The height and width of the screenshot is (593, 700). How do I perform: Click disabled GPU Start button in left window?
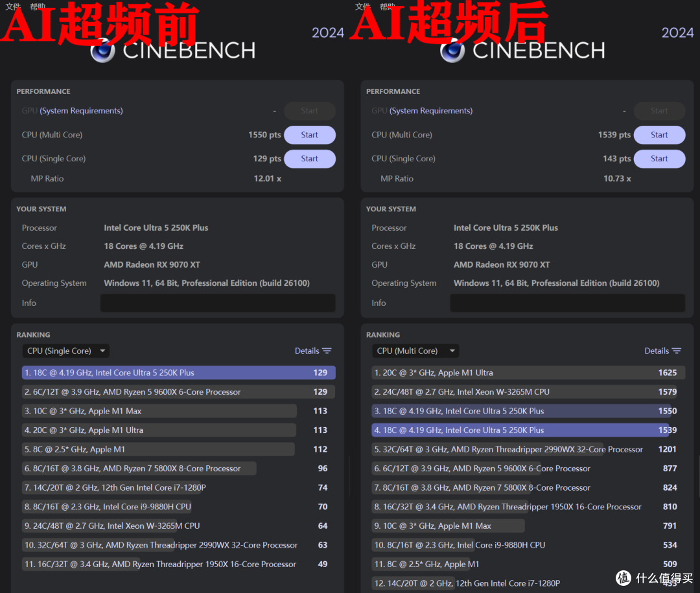309,111
